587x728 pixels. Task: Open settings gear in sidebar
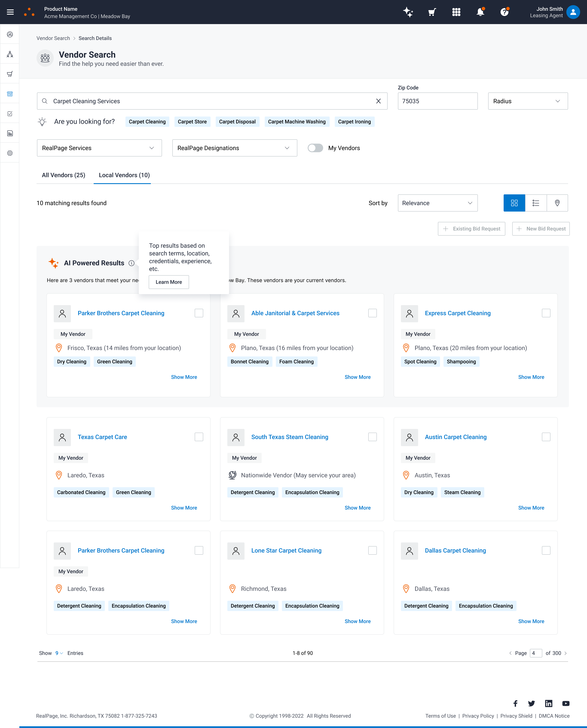point(10,153)
